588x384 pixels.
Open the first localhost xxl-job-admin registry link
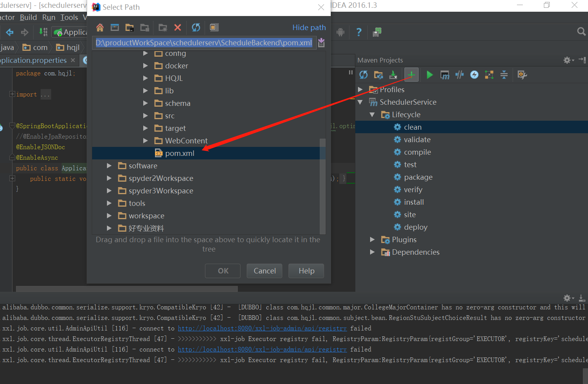point(262,329)
